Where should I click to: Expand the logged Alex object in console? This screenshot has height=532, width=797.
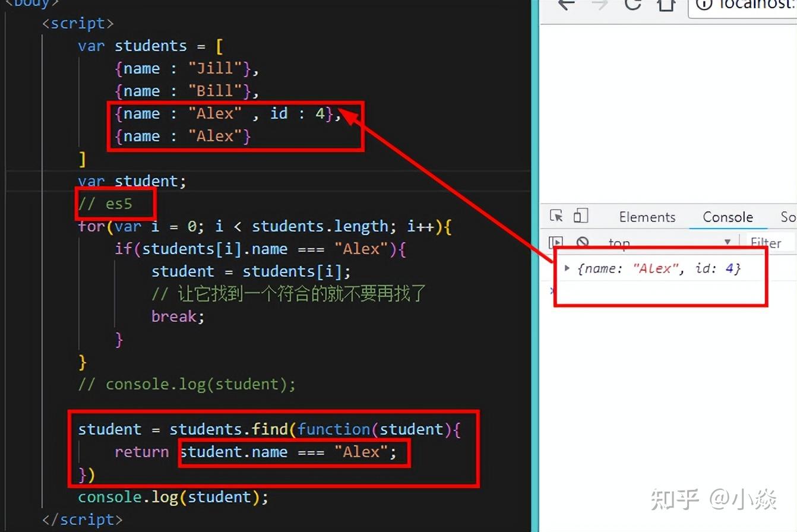[567, 268]
